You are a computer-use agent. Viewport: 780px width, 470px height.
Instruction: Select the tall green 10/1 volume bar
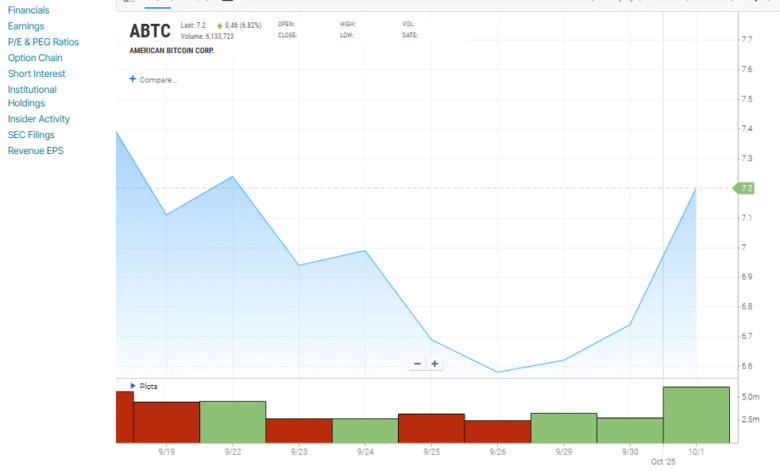click(696, 414)
